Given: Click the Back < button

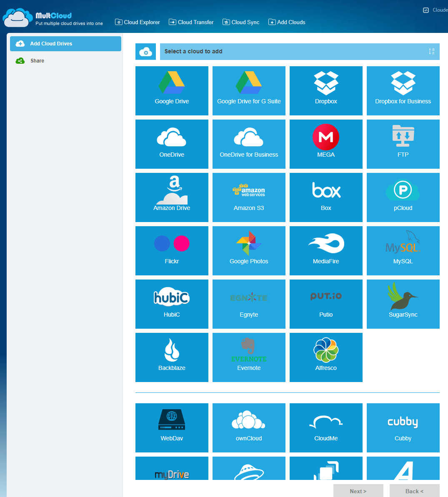Looking at the screenshot, I should pos(414,491).
